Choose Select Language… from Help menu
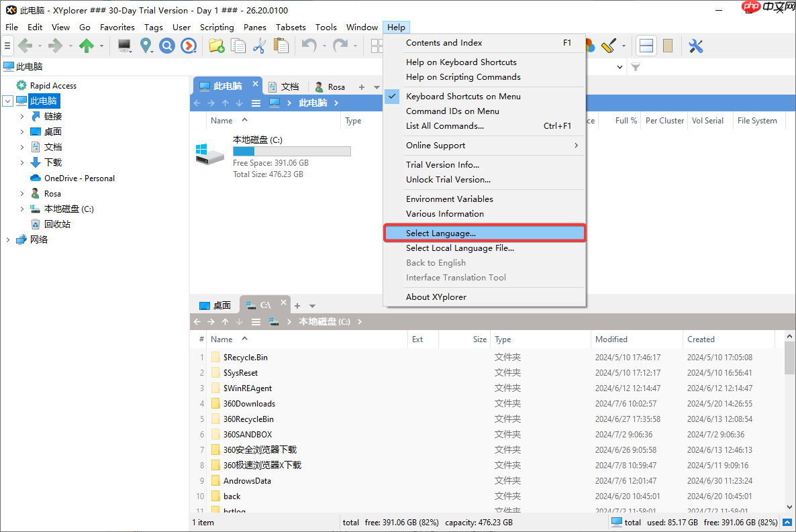The image size is (796, 532). 485,233
